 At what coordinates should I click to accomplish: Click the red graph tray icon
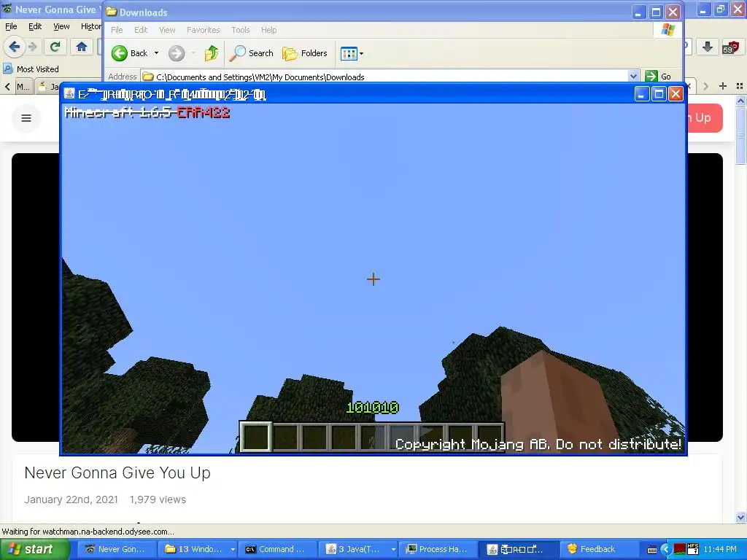click(679, 550)
